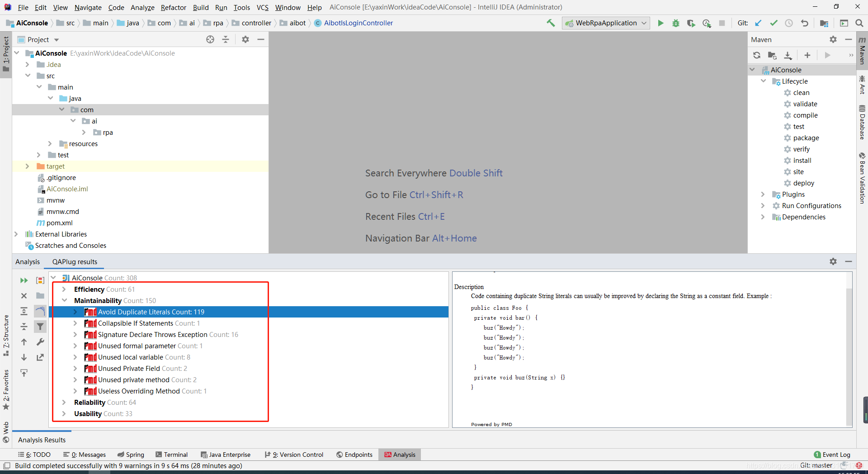868x474 pixels.
Task: Open 9: Version Control tool window
Action: tap(294, 455)
